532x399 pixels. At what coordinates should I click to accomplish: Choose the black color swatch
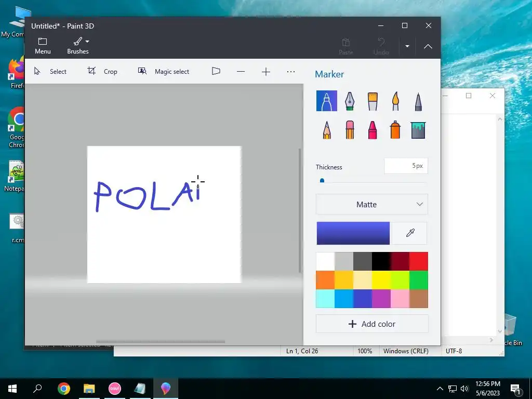[381, 261]
